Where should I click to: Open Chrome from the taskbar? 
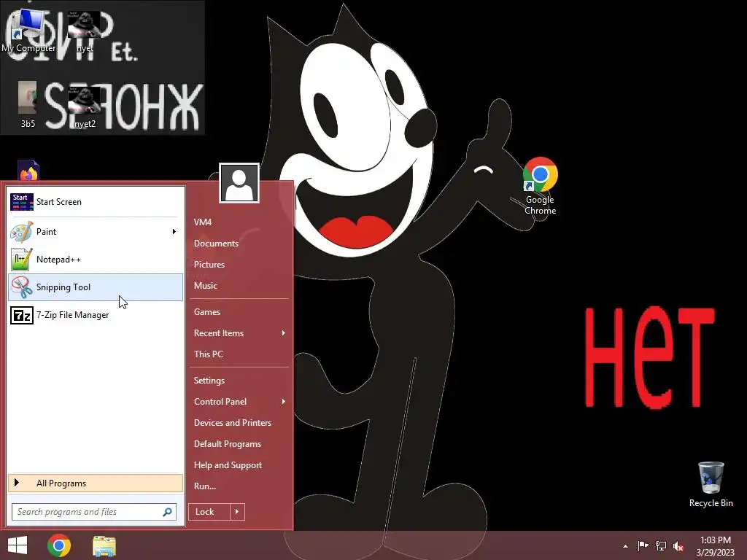[59, 545]
